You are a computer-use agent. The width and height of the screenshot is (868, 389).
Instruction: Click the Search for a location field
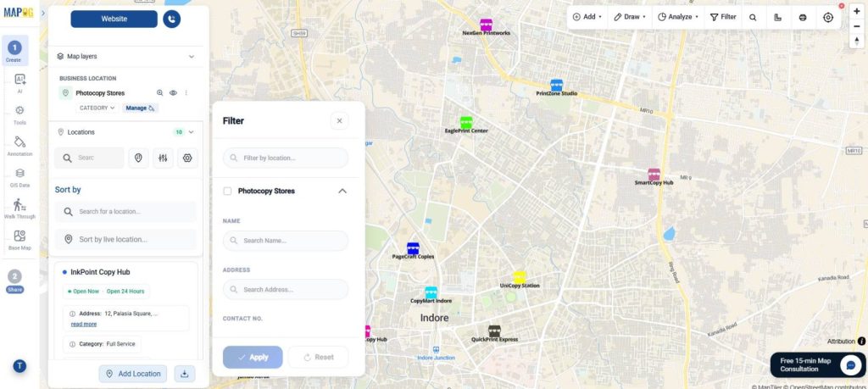click(125, 211)
